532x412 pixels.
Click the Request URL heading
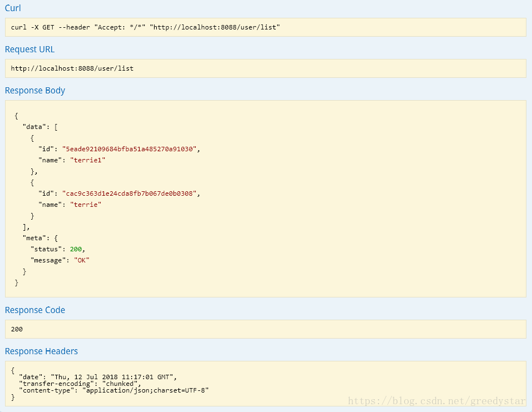[x=29, y=49]
